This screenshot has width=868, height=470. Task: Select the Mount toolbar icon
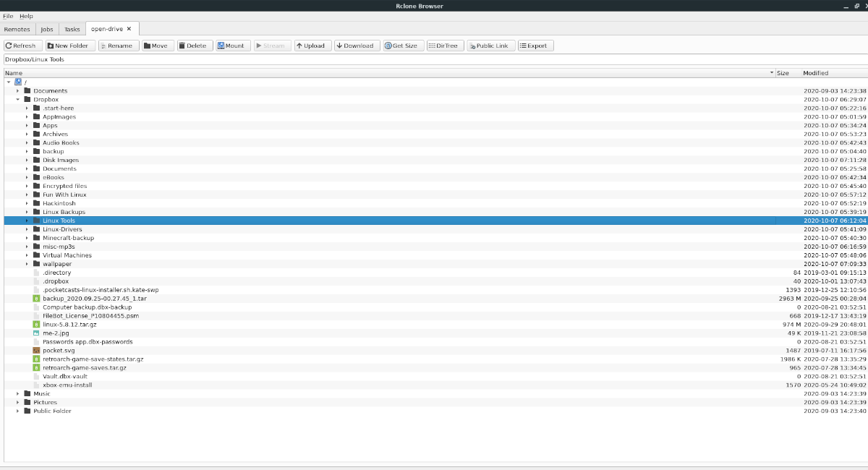tap(233, 45)
